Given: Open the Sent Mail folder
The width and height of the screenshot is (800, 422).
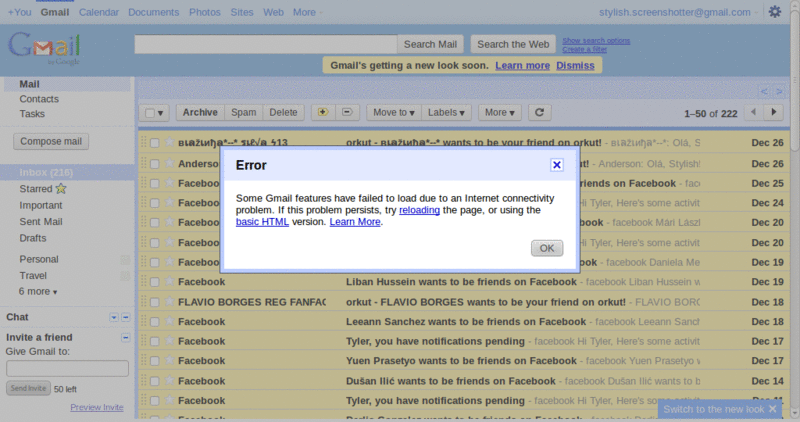Looking at the screenshot, I should point(41,221).
